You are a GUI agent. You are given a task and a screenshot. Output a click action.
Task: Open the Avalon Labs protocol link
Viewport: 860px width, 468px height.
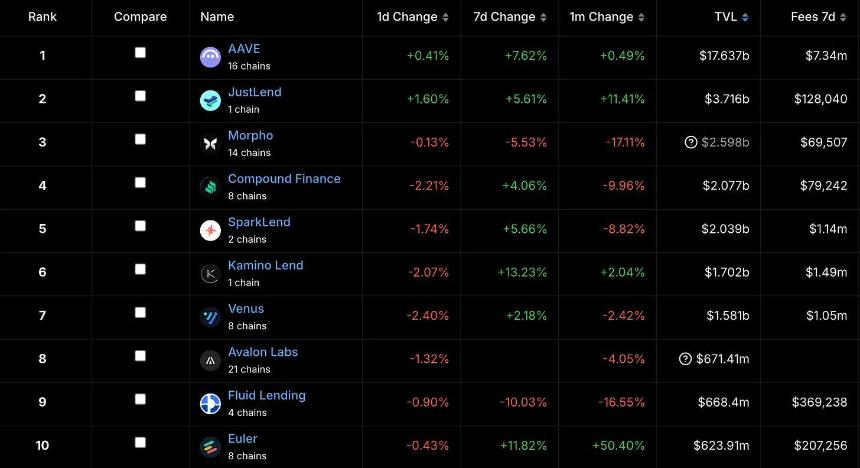pyautogui.click(x=262, y=352)
